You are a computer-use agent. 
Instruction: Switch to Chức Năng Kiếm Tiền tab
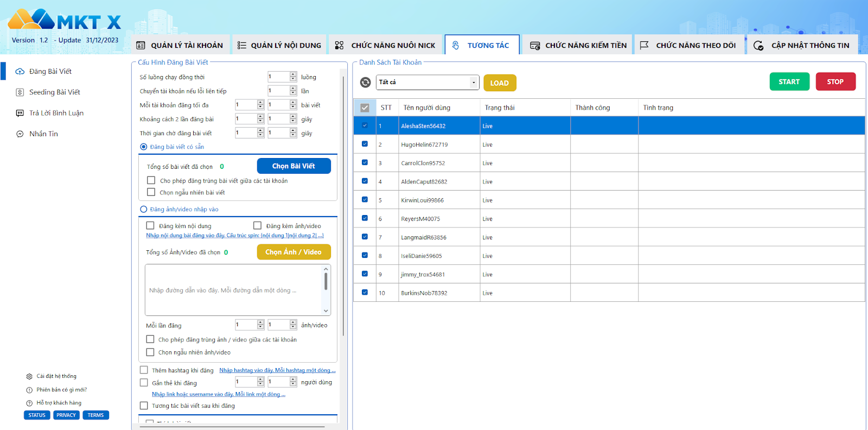click(578, 45)
